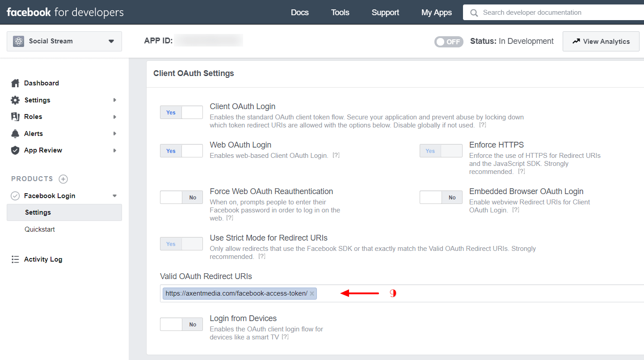The height and width of the screenshot is (360, 644).
Task: Toggle Enforce HTTPS switch
Action: pos(441,151)
